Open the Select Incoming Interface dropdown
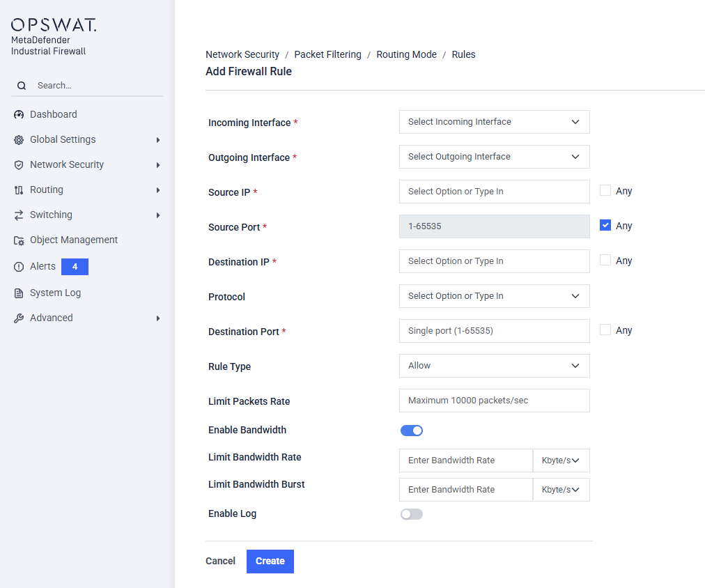This screenshot has width=705, height=588. tap(494, 122)
